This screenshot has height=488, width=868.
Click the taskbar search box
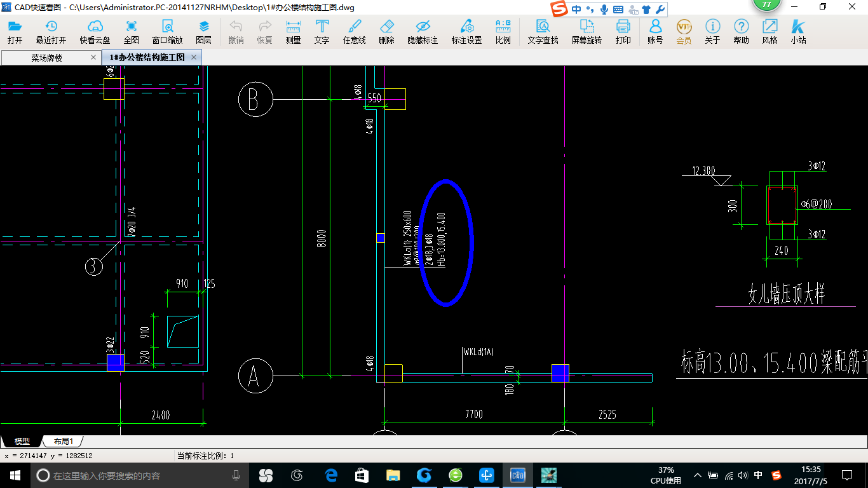(140, 475)
